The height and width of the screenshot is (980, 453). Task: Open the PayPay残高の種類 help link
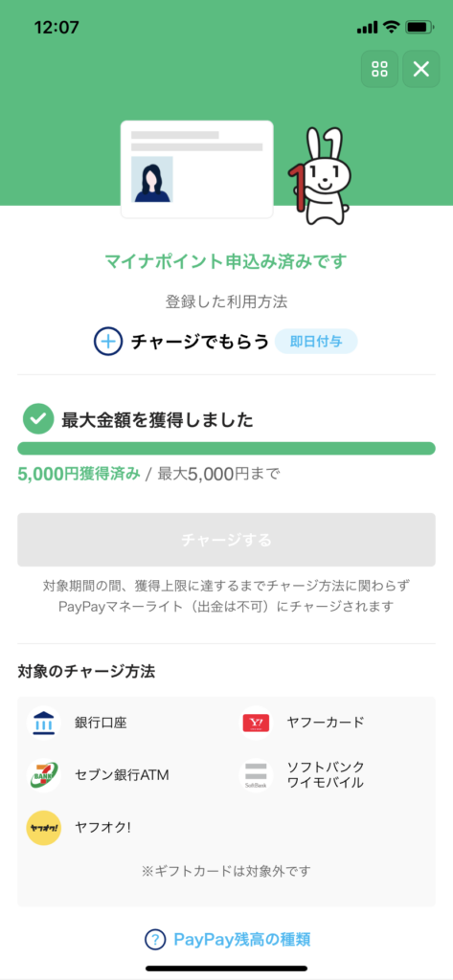pos(242,939)
